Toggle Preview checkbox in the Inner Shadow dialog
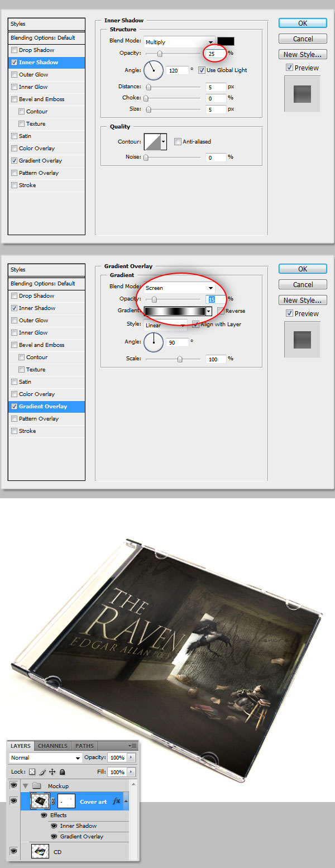The width and height of the screenshot is (335, 868). click(289, 68)
